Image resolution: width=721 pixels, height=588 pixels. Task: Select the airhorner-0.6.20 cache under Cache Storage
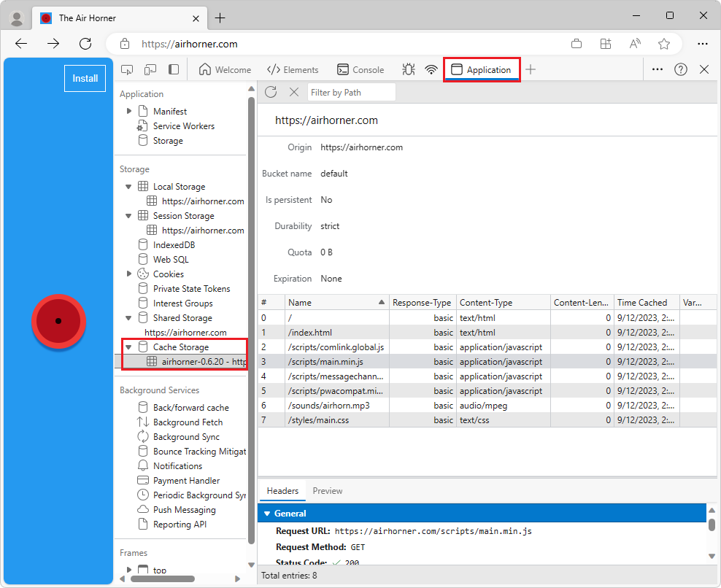click(191, 361)
